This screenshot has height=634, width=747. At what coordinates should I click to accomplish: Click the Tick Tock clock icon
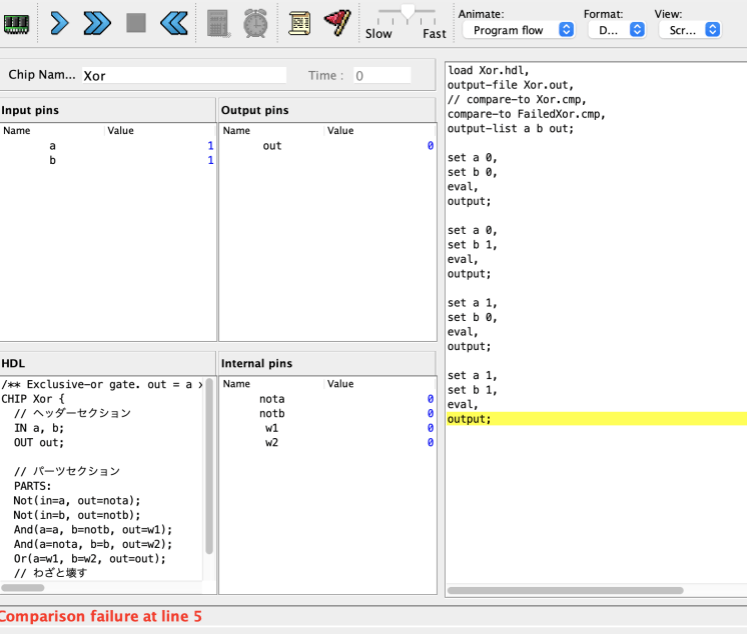point(255,22)
